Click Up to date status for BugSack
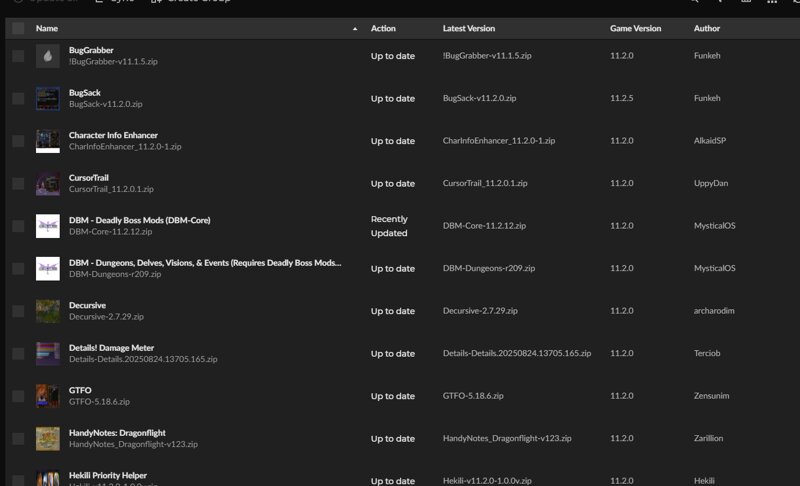800x486 pixels. click(x=393, y=98)
